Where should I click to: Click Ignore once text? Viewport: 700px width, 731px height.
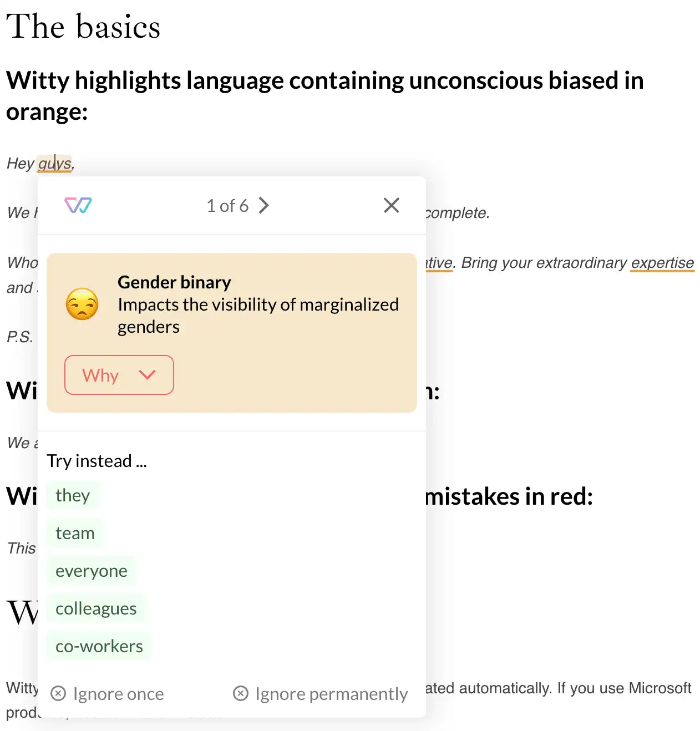[x=118, y=694]
